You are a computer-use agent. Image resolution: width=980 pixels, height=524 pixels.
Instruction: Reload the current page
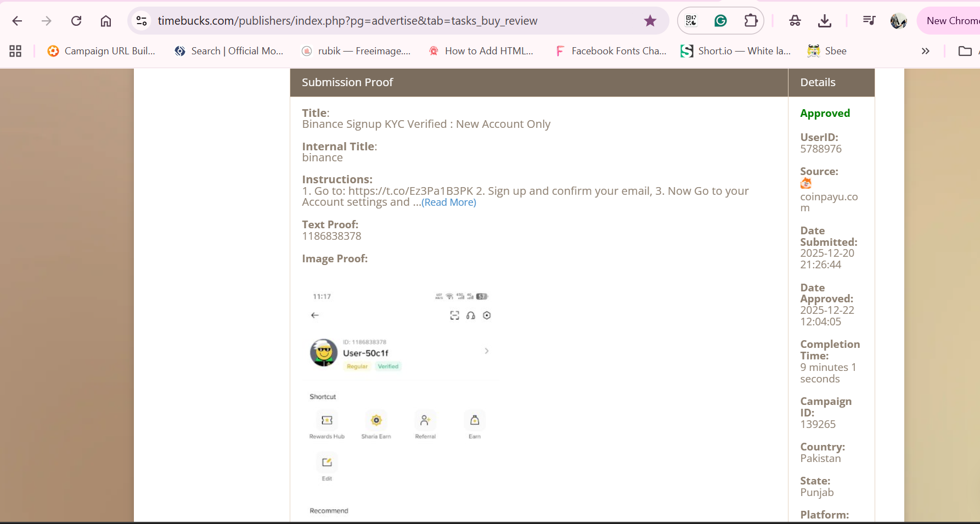pyautogui.click(x=76, y=21)
